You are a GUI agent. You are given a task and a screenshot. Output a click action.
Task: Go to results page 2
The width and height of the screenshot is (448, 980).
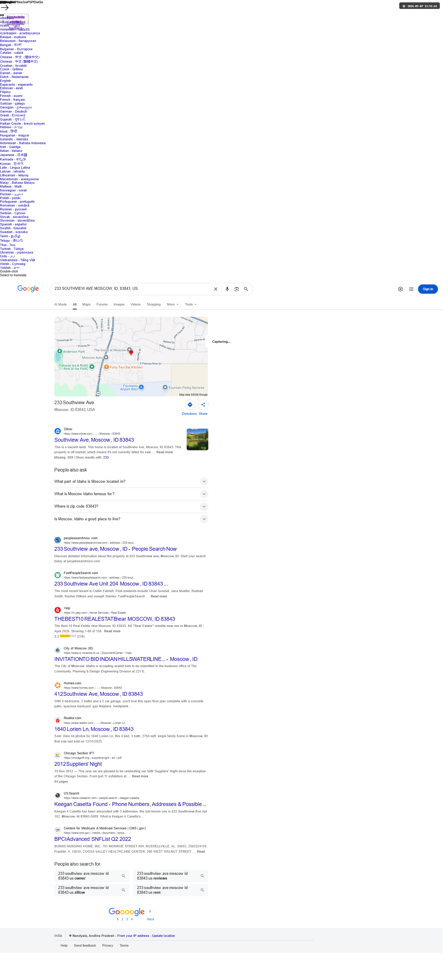(123, 919)
